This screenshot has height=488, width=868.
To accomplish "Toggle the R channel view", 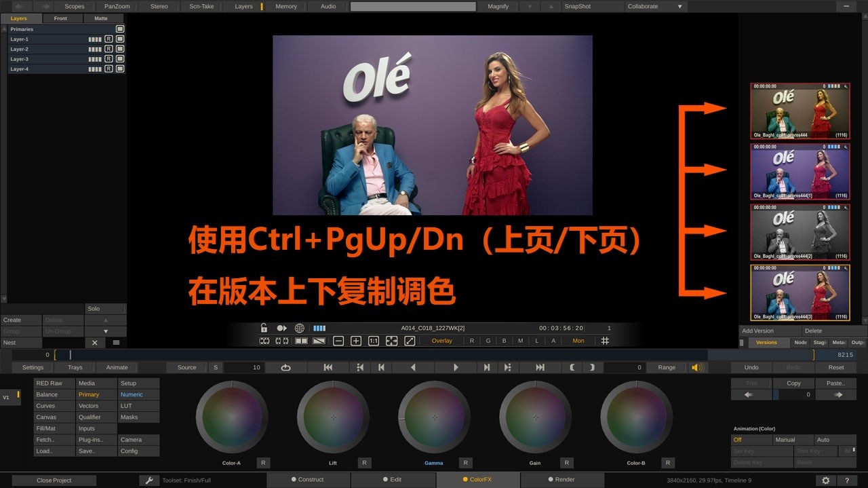I will click(x=472, y=341).
